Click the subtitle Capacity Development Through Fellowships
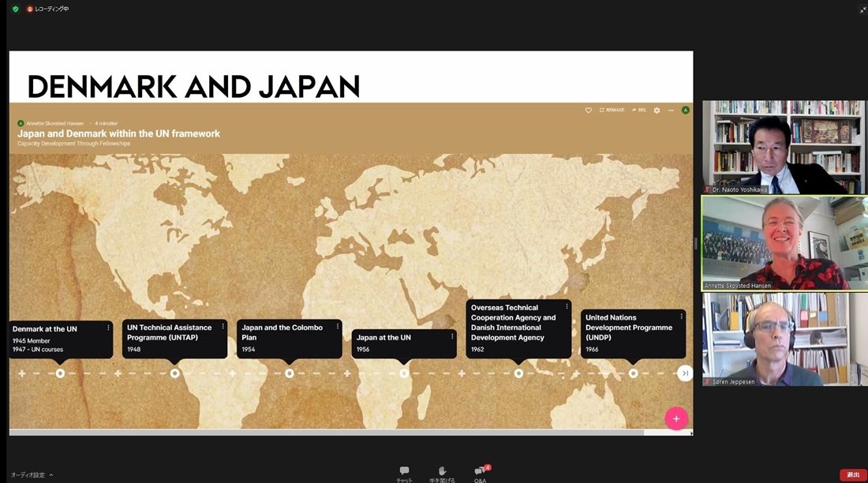This screenshot has height=483, width=868. click(73, 144)
